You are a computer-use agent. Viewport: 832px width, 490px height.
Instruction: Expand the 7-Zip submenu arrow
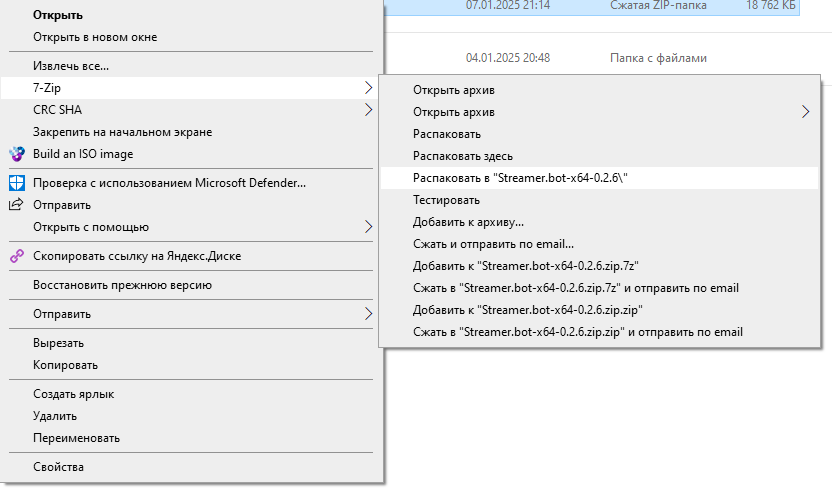click(368, 88)
